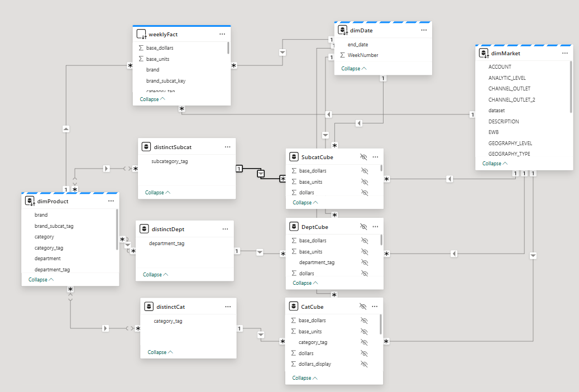Open dimProduct more options ellipsis
Image resolution: width=579 pixels, height=392 pixels.
coord(111,201)
